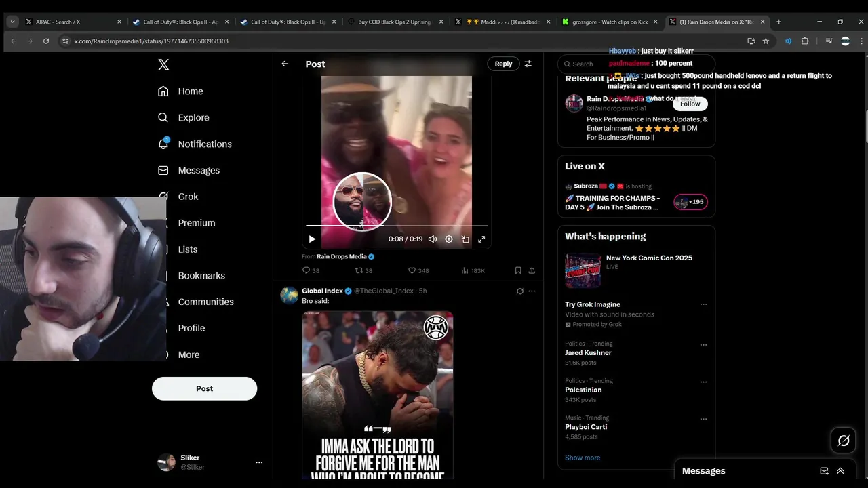Open New York Comic Con 2025 event
Image resolution: width=868 pixels, height=488 pixels.
coord(636,271)
